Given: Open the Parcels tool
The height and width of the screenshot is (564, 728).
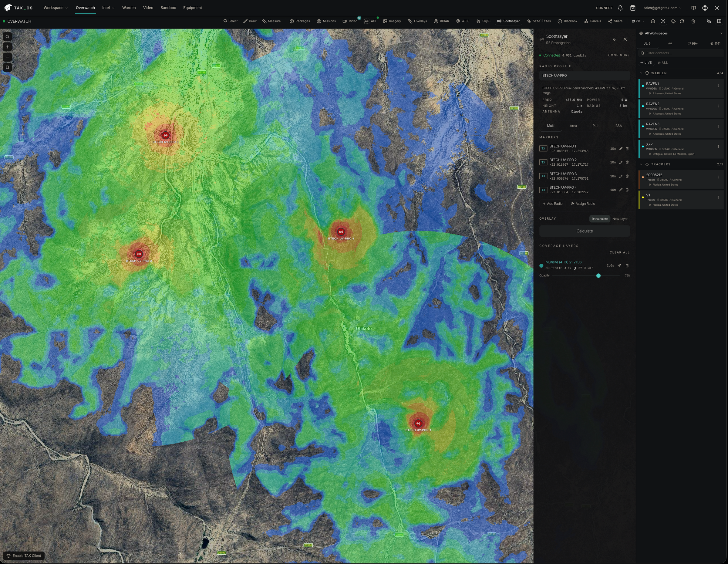Looking at the screenshot, I should [x=593, y=21].
